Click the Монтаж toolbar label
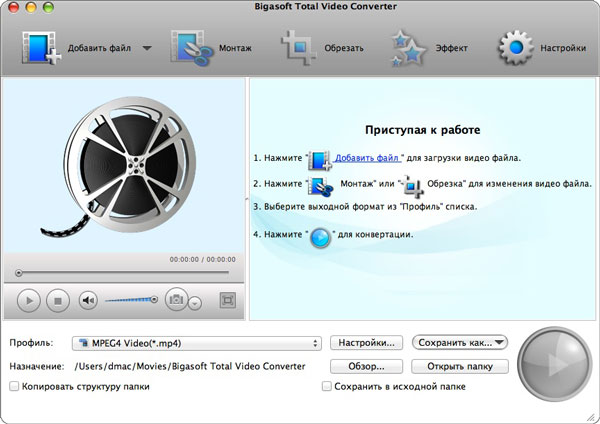The image size is (600, 424). tap(235, 48)
